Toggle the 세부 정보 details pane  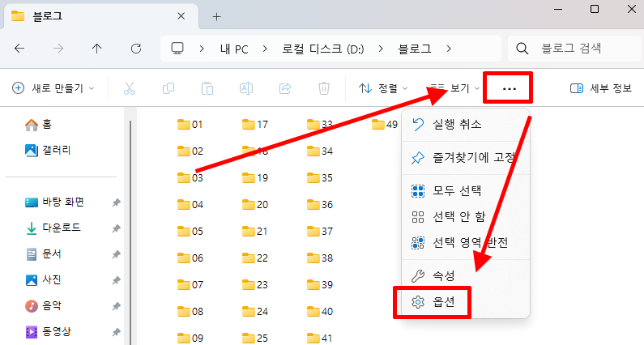tap(601, 88)
